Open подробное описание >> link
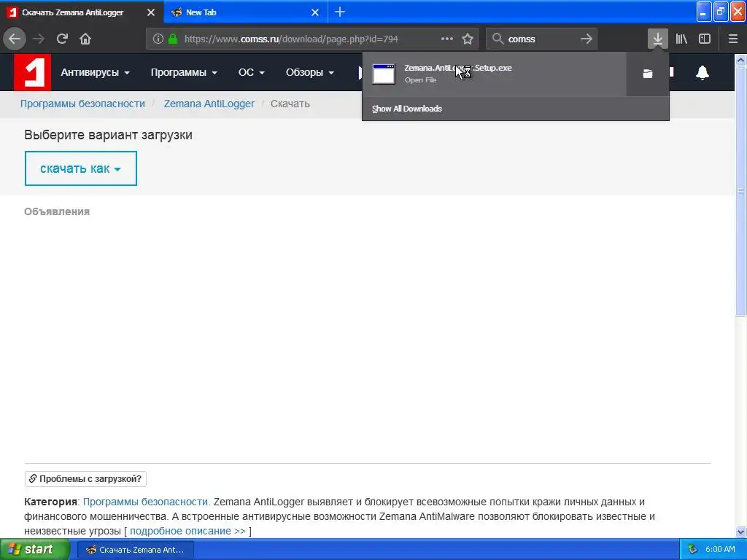Viewport: 747px width, 560px height. (187, 531)
